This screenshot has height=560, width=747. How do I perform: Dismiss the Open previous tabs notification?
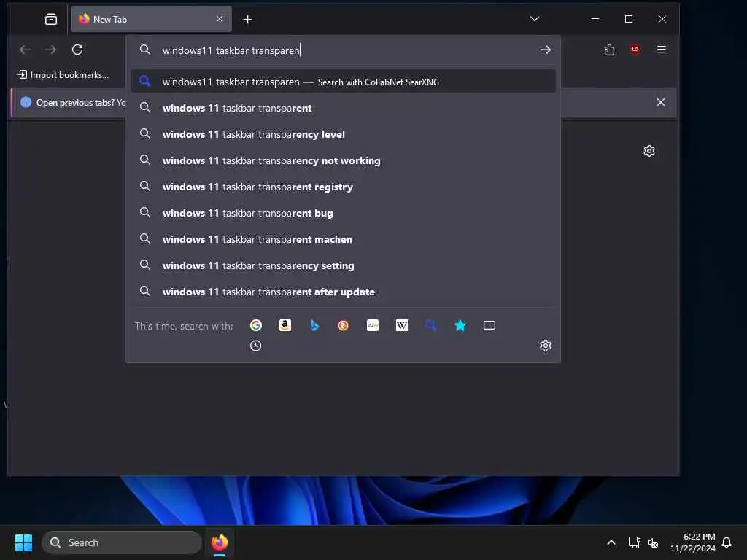click(661, 102)
